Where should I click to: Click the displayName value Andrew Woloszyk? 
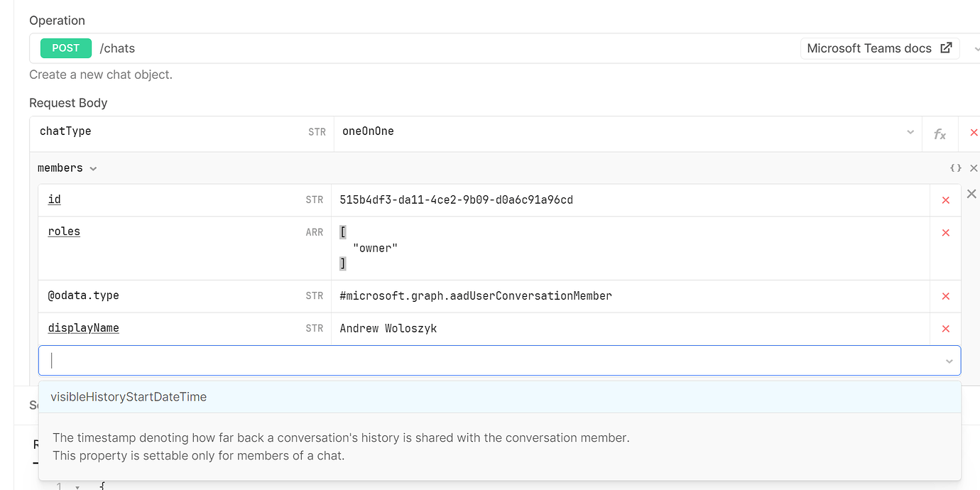[x=388, y=328]
